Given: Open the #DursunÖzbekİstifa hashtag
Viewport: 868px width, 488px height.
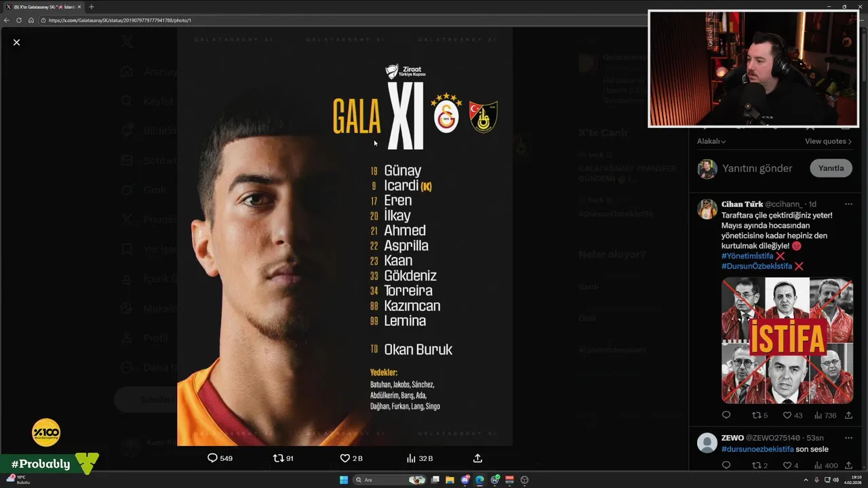Looking at the screenshot, I should click(757, 266).
